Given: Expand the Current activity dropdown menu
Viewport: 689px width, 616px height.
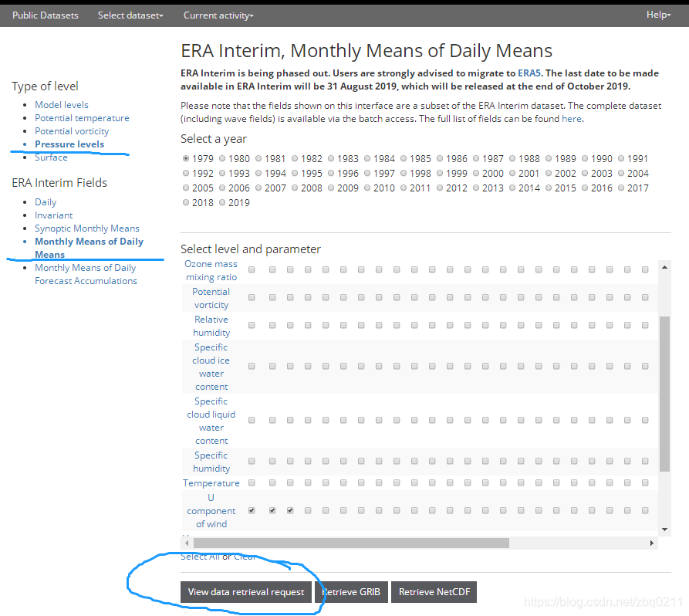Looking at the screenshot, I should (218, 15).
